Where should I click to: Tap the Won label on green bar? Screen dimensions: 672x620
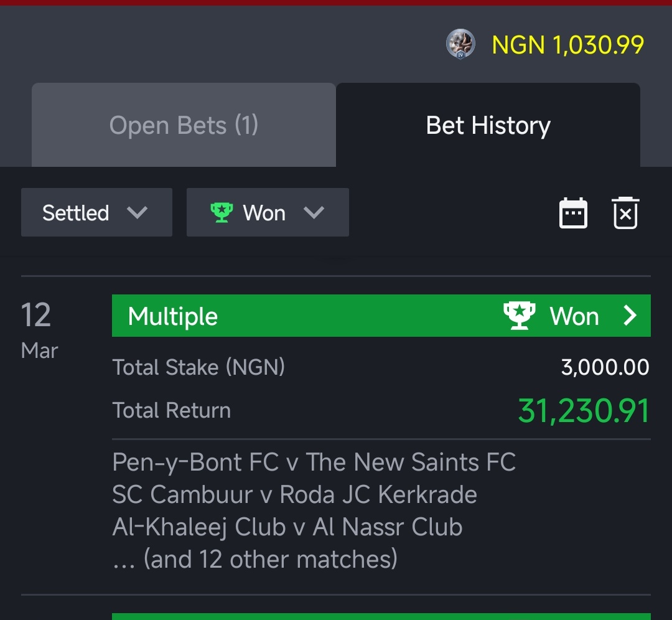(574, 316)
